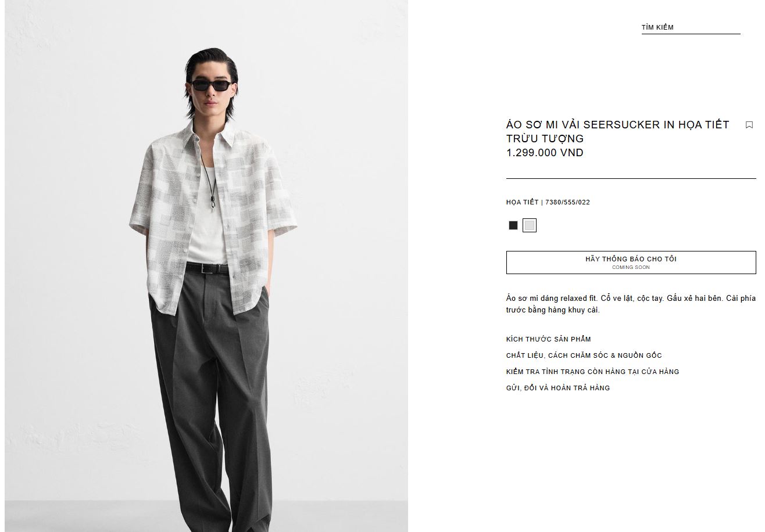The image size is (765, 532).
Task: Click the HÃY THÔNG BÁO CHO TÔI button
Action: click(631, 263)
